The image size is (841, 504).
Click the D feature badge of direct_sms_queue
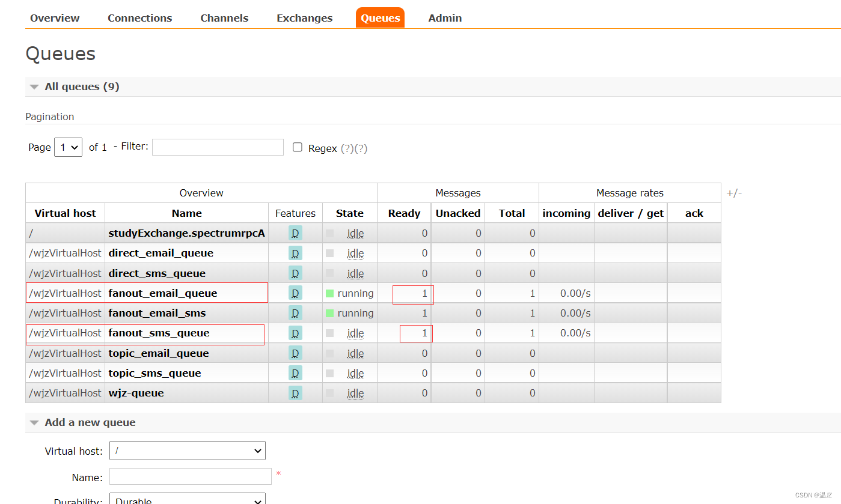point(295,273)
